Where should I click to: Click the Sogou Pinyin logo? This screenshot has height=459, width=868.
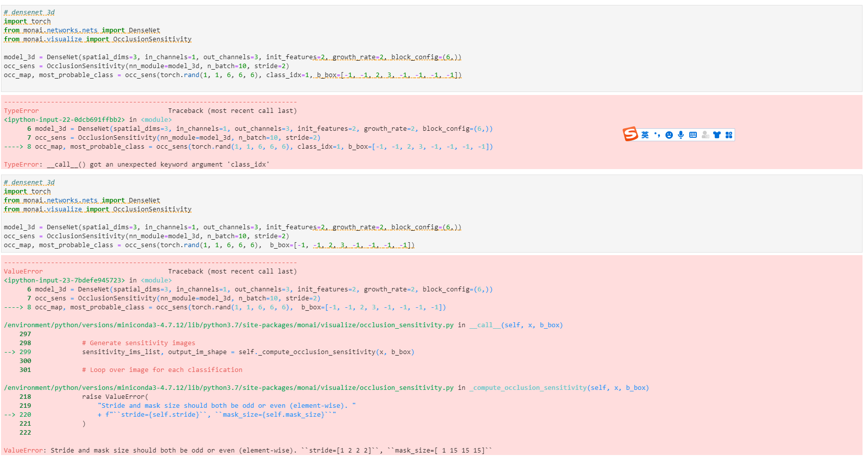[630, 134]
